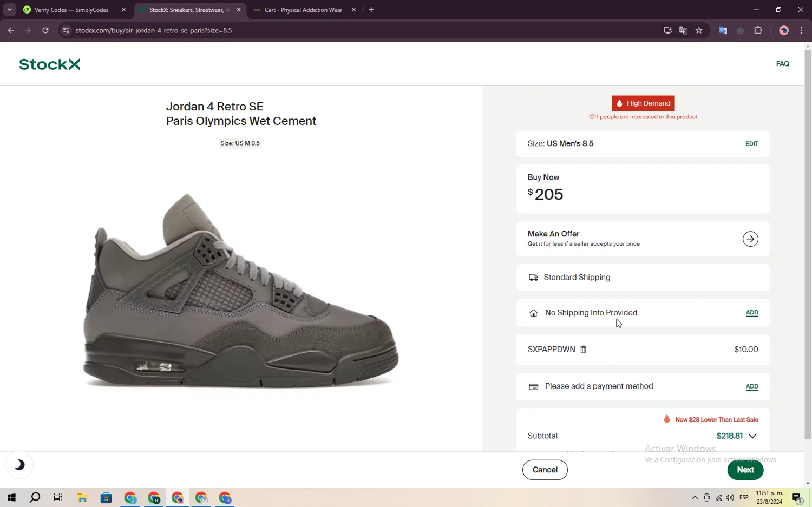Add a payment method
Viewport: 812px width, 507px height.
pos(752,386)
